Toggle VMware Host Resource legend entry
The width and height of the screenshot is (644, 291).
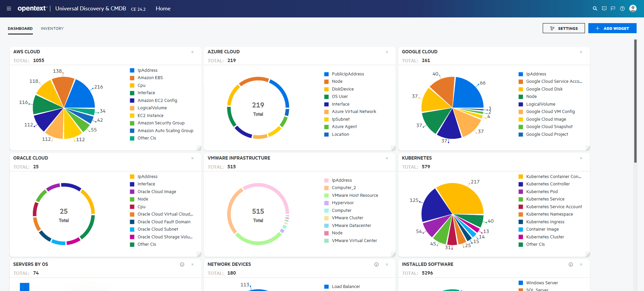coord(351,195)
